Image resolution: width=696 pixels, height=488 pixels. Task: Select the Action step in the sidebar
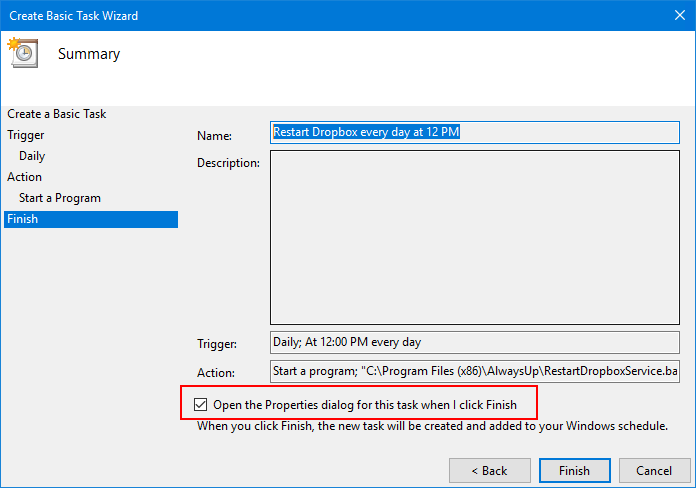pos(24,177)
